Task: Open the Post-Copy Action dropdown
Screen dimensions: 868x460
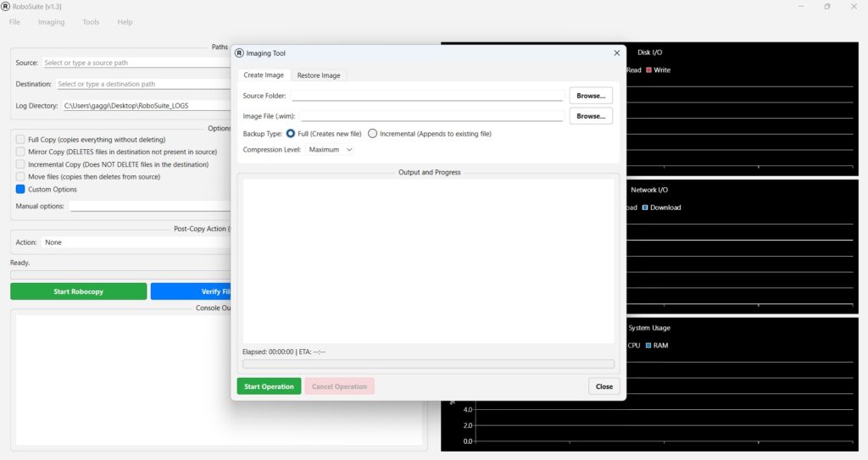Action: pos(136,242)
